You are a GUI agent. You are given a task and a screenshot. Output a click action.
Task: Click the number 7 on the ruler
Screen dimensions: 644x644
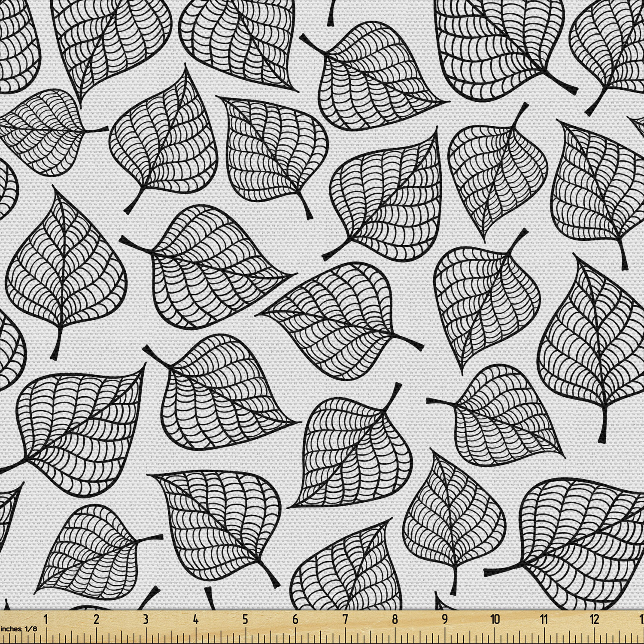[345, 619]
